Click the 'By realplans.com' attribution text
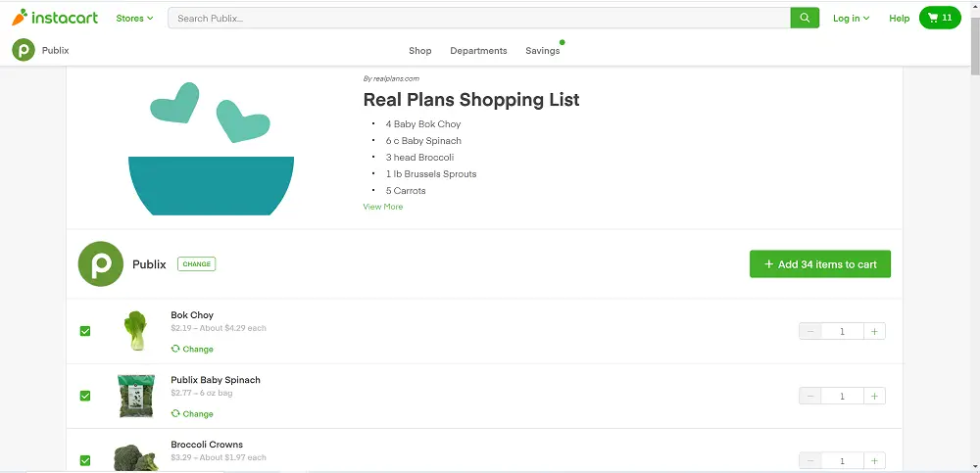The image size is (980, 473). 391,78
